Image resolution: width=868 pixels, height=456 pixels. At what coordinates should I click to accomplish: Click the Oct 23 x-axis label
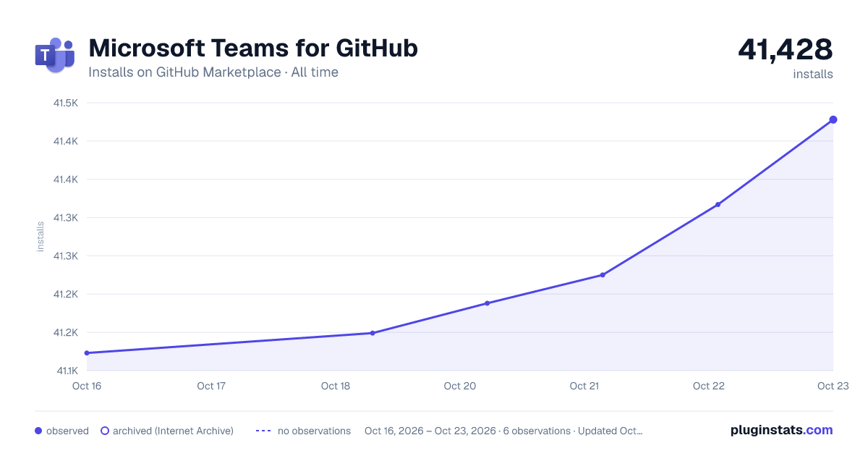pos(833,386)
